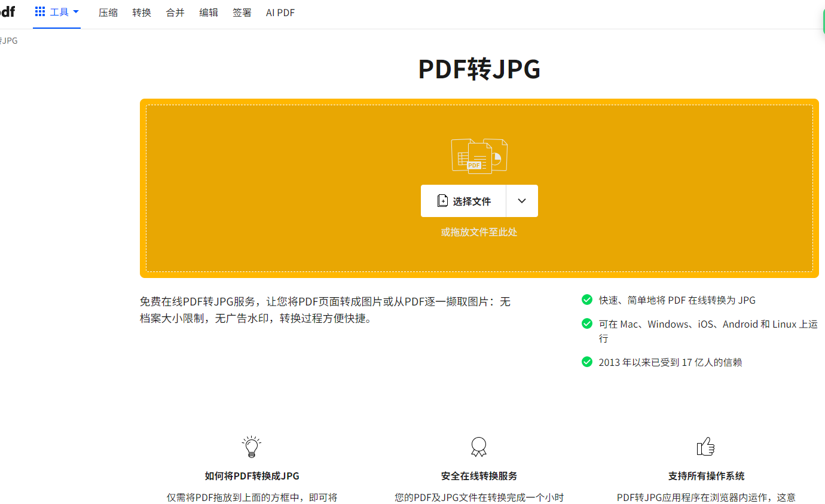
Task: Click the grid icon next to 工具
Action: (x=40, y=12)
